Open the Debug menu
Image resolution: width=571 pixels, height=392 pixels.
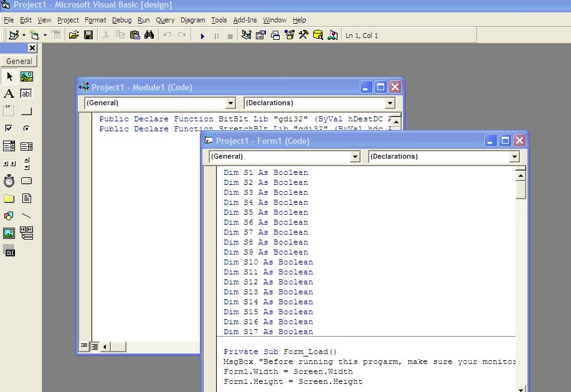tap(122, 20)
